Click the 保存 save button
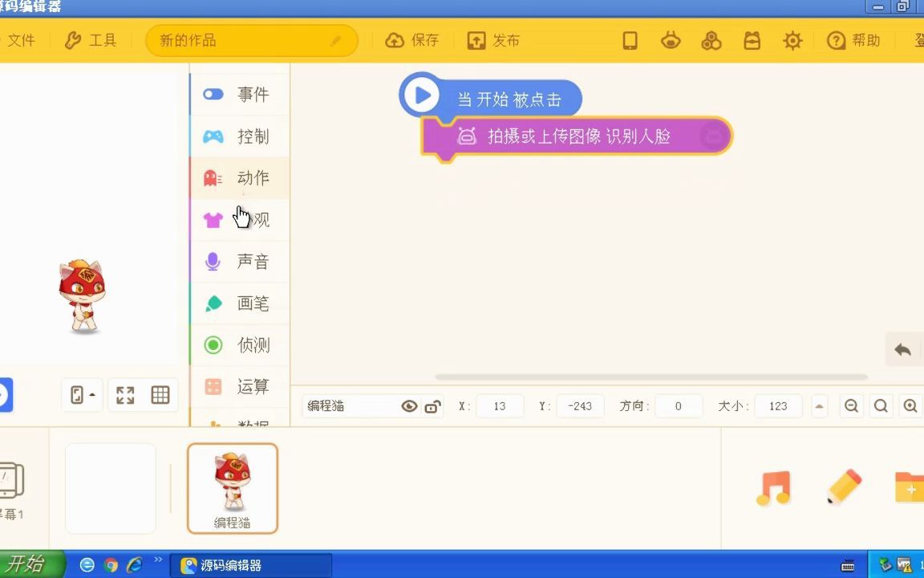924x578 pixels. (x=412, y=39)
